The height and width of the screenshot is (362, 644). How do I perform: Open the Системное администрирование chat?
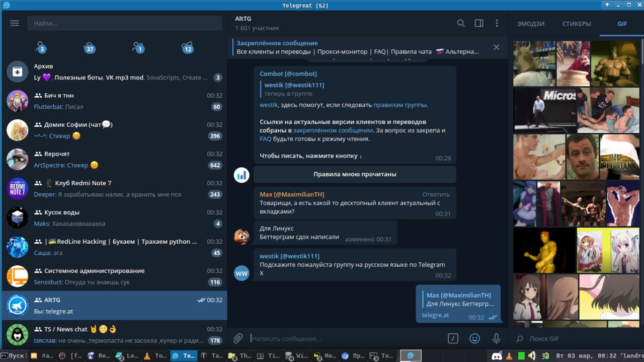tap(114, 276)
